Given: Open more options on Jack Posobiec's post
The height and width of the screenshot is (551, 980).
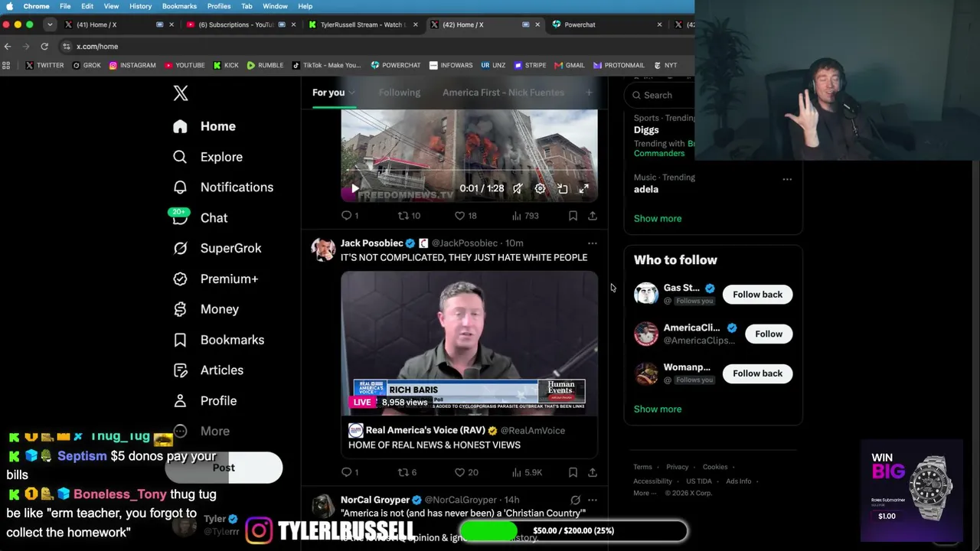Looking at the screenshot, I should 592,243.
